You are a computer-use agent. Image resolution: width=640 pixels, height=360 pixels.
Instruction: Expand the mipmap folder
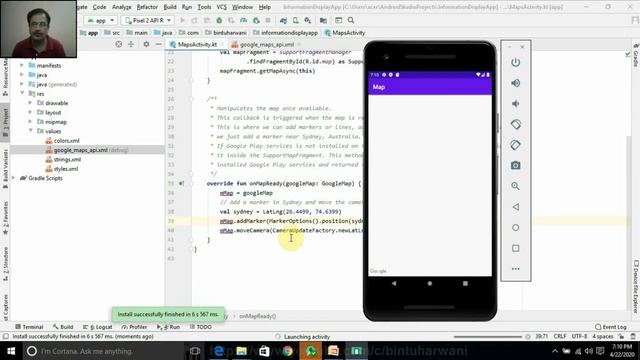click(30, 122)
